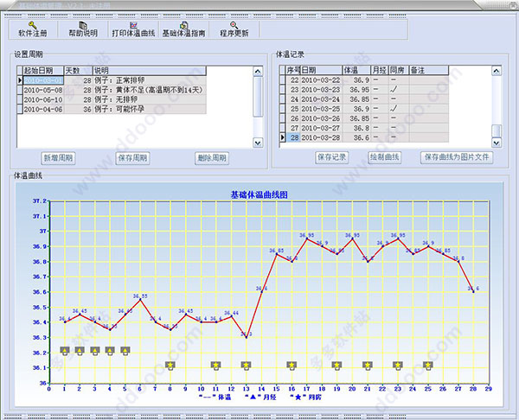Click 程序更新 program update
Screen dimensions: 519x420
coord(234,29)
